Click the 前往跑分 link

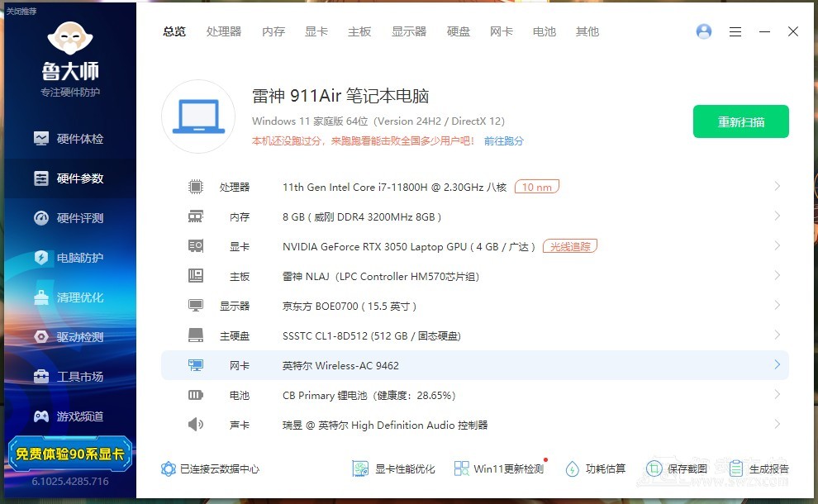504,141
